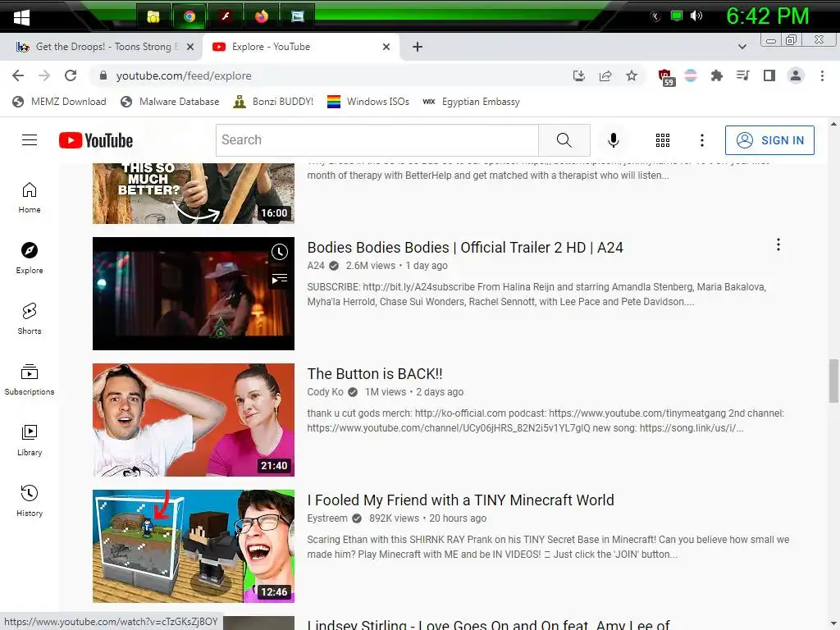
Task: Open the uBlock extension with 59 badge
Action: tap(665, 76)
